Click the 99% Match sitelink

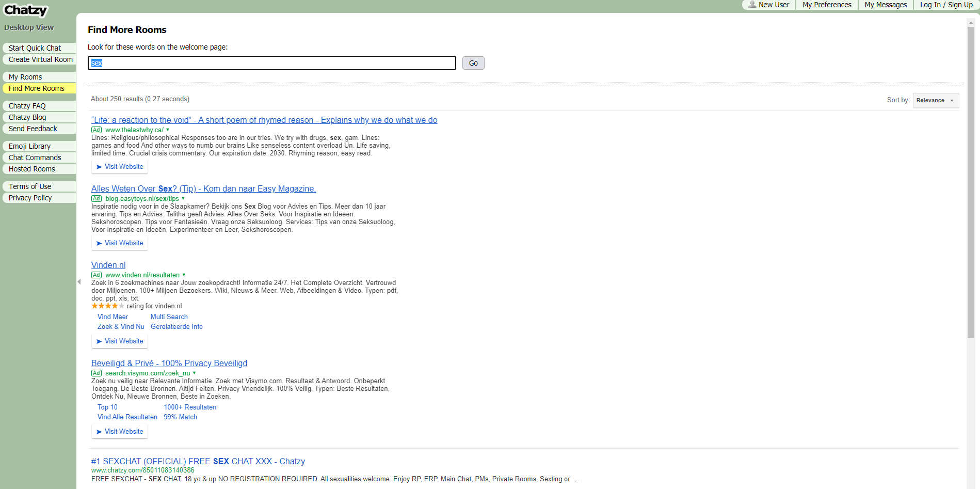(x=180, y=417)
